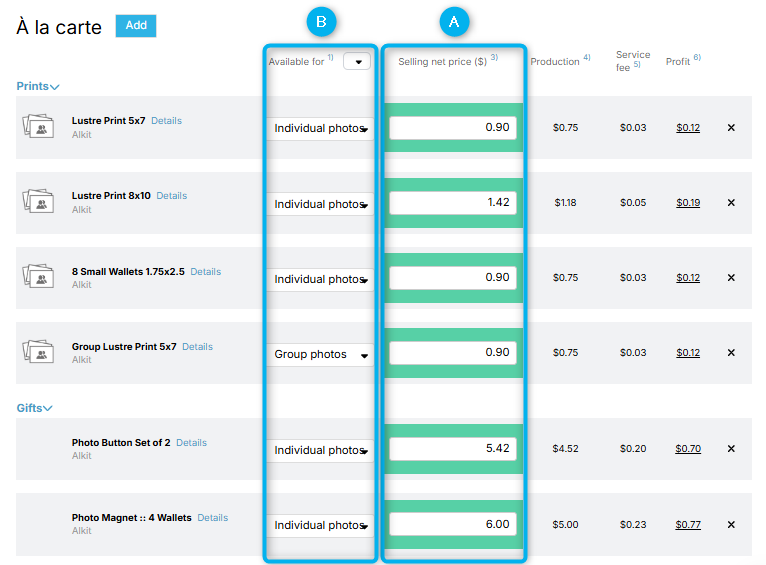Click service fee $0.23 for Photo Magnet
The height and width of the screenshot is (565, 766).
(x=633, y=525)
